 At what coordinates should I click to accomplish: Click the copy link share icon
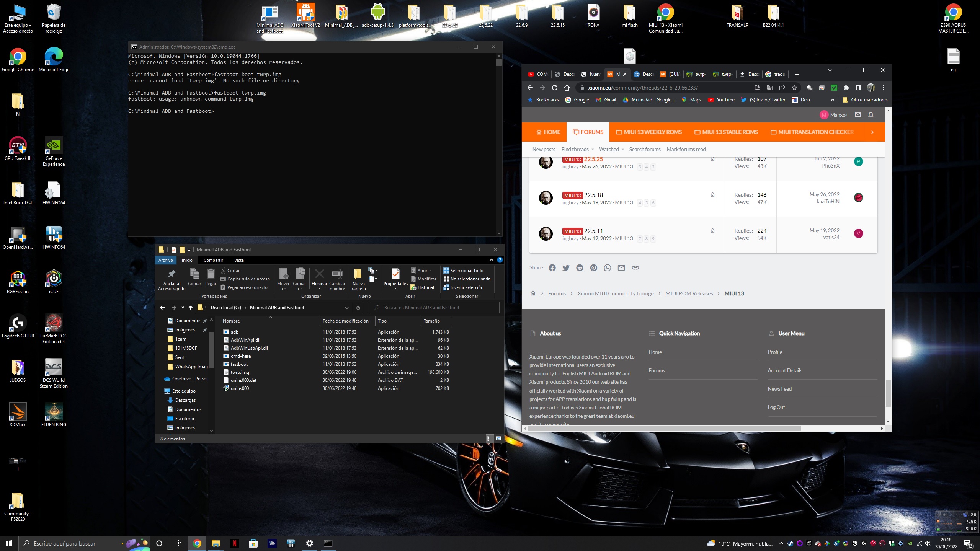[x=635, y=268]
